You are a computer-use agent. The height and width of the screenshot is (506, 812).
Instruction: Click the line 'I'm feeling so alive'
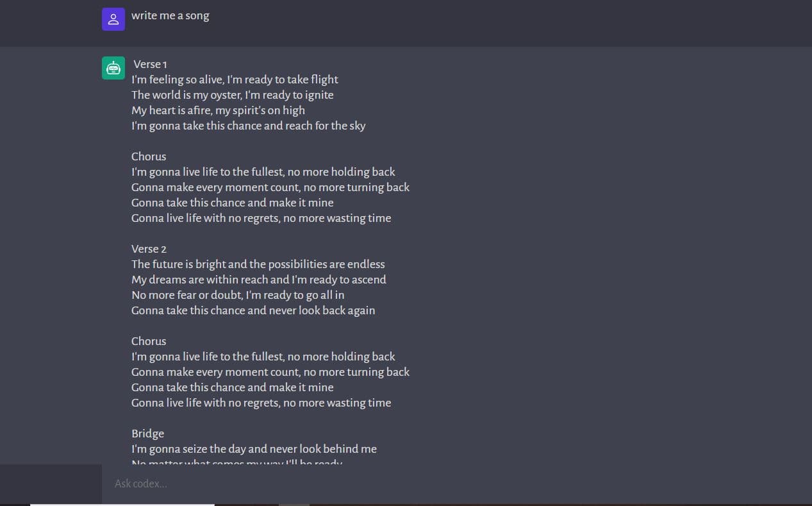click(x=235, y=80)
